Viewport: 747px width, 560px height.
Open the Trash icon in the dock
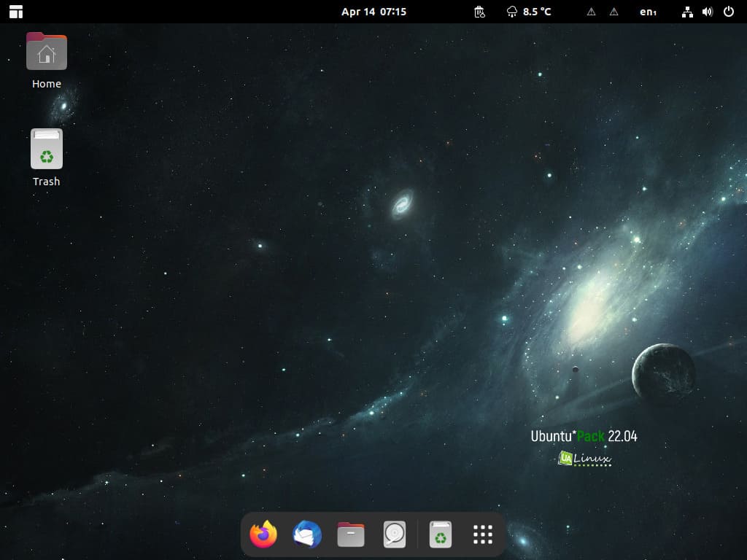(x=440, y=534)
